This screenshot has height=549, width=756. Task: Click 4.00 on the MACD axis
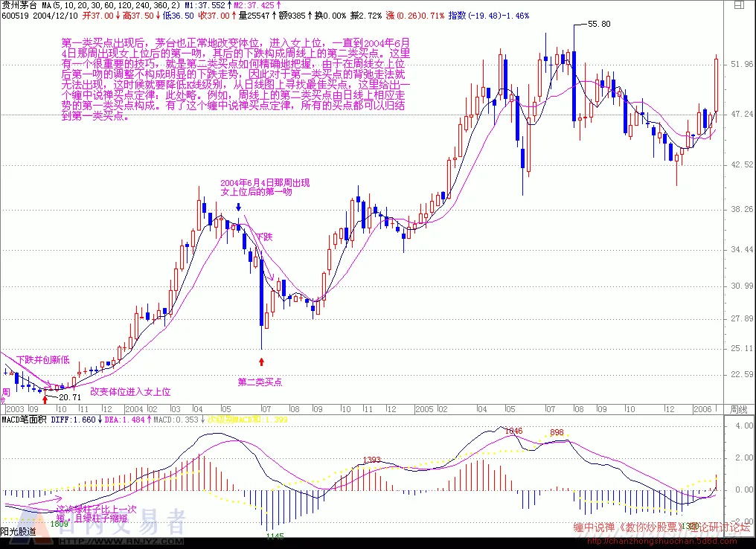pos(745,426)
